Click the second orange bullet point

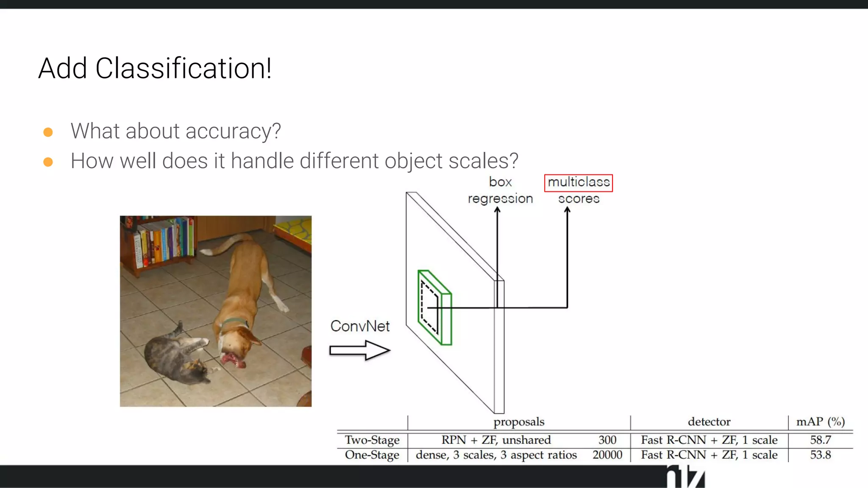(x=48, y=162)
